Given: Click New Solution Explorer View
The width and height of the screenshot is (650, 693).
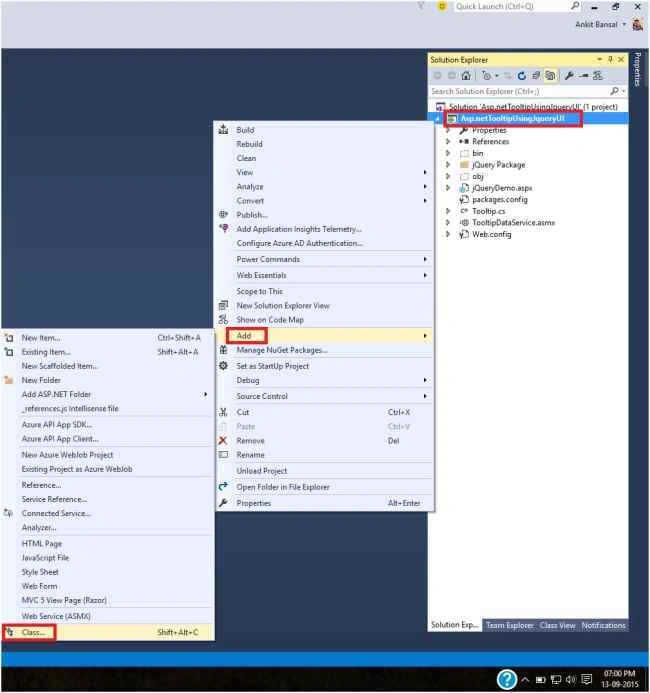Looking at the screenshot, I should 283,305.
